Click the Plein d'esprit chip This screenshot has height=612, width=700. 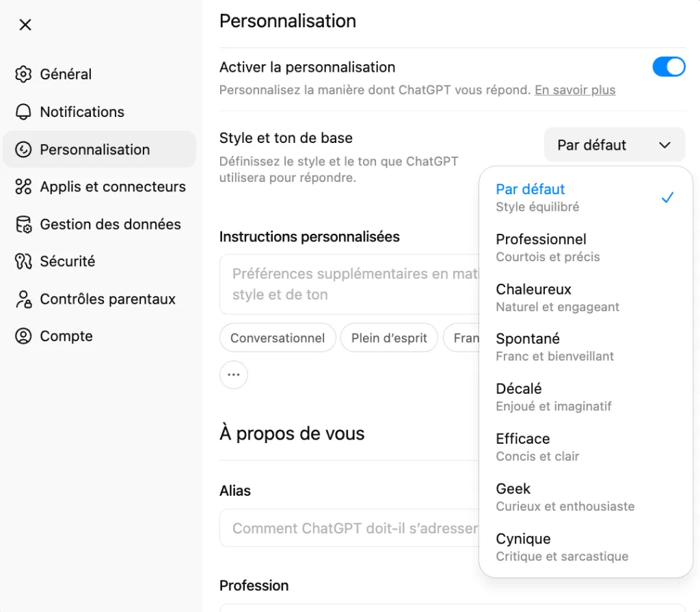pos(389,338)
